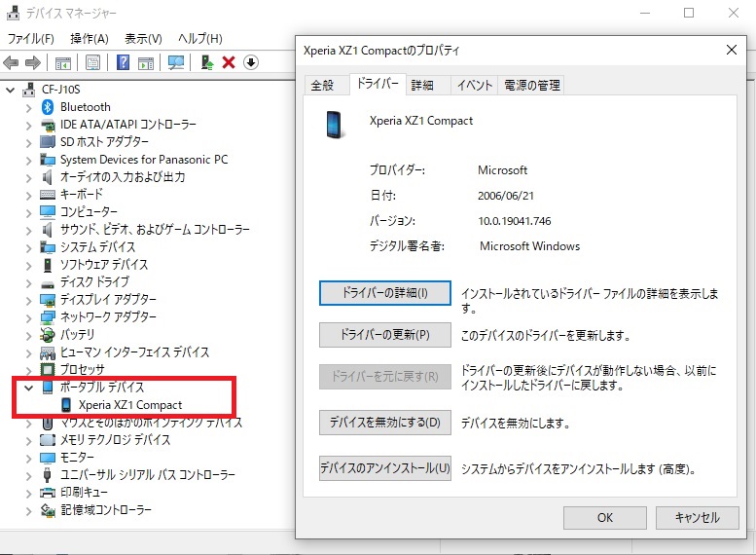Click the ユニバーサル シリアル バス コントローラー USB icon
This screenshot has height=555, width=756.
click(47, 475)
